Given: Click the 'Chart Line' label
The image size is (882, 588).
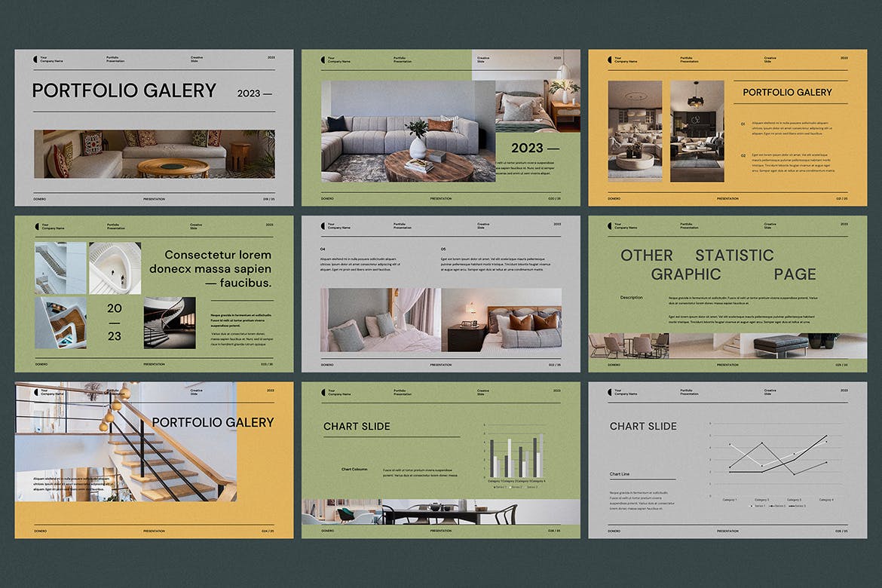Looking at the screenshot, I should [x=620, y=474].
